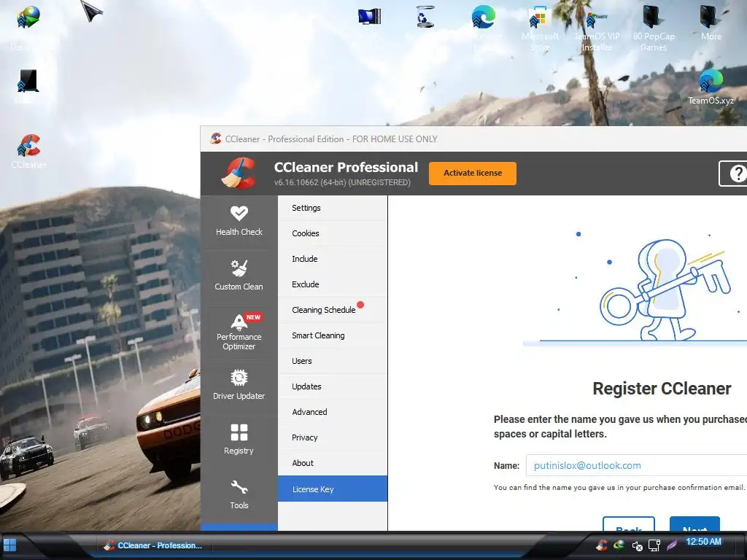This screenshot has height=560, width=747.
Task: Open the Health Check section
Action: [239, 222]
